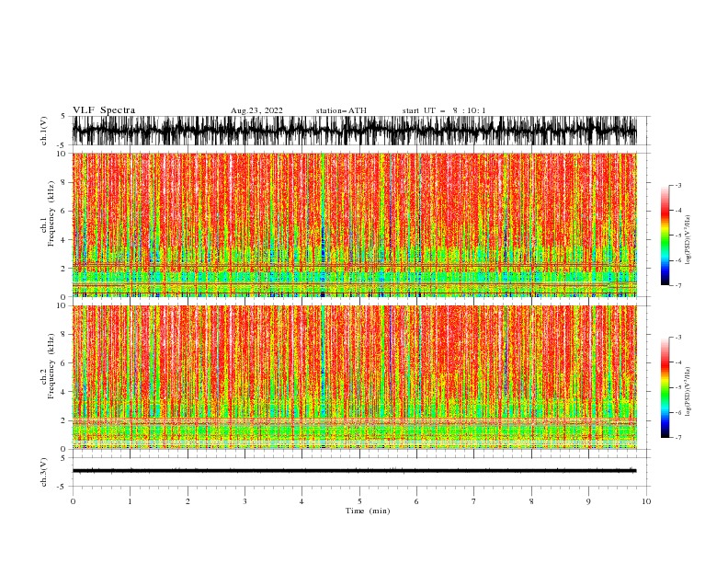The height and width of the screenshot is (563, 728).
Task: Click the "-7" label on ch.2 colorbar
Action: pyautogui.click(x=677, y=438)
